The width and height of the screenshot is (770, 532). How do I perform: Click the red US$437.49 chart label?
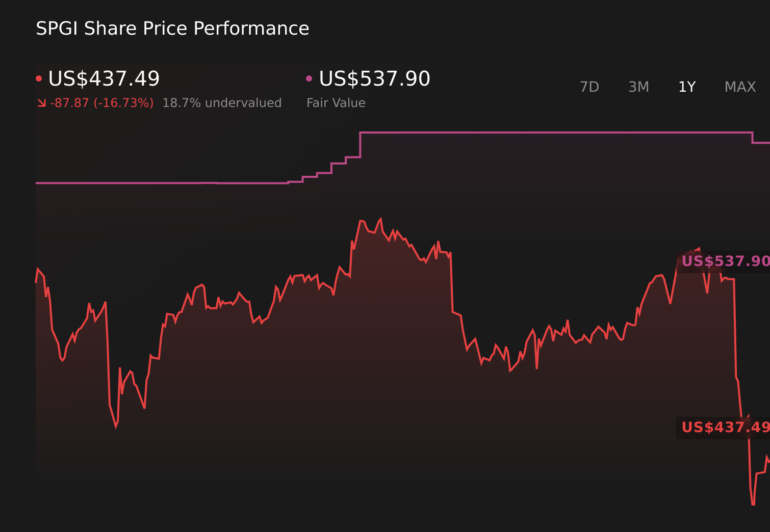tap(725, 427)
